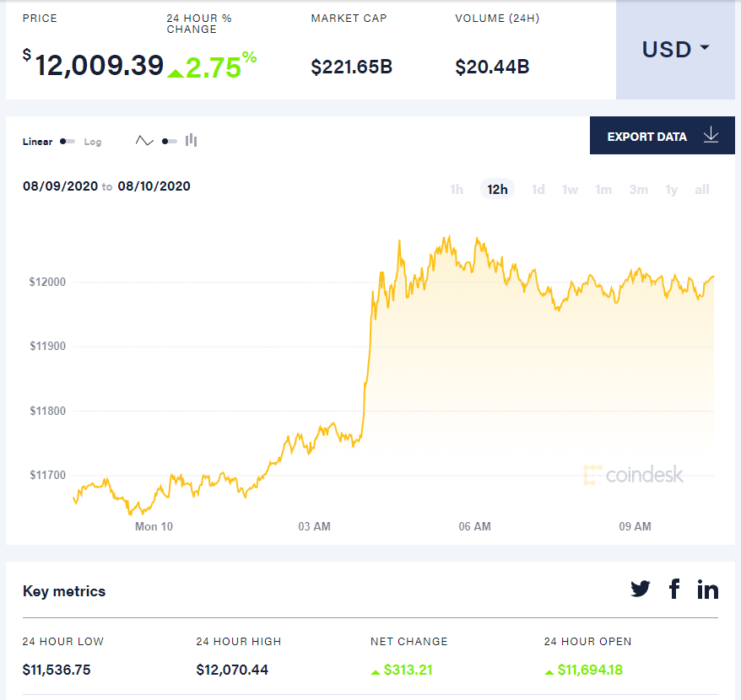The height and width of the screenshot is (700, 741).
Task: Toggle the chart type switch
Action: (x=169, y=141)
